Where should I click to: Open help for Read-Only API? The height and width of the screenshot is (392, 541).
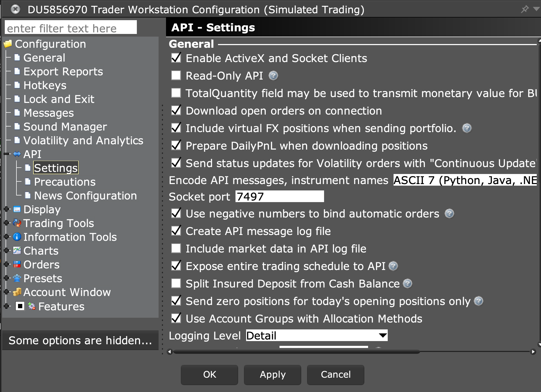point(273,76)
